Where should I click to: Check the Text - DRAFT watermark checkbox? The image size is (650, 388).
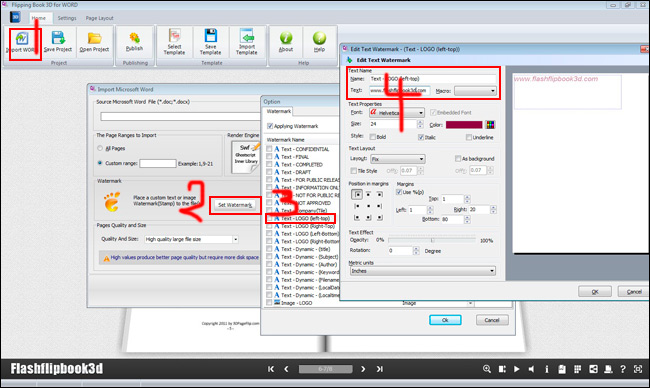tap(269, 172)
